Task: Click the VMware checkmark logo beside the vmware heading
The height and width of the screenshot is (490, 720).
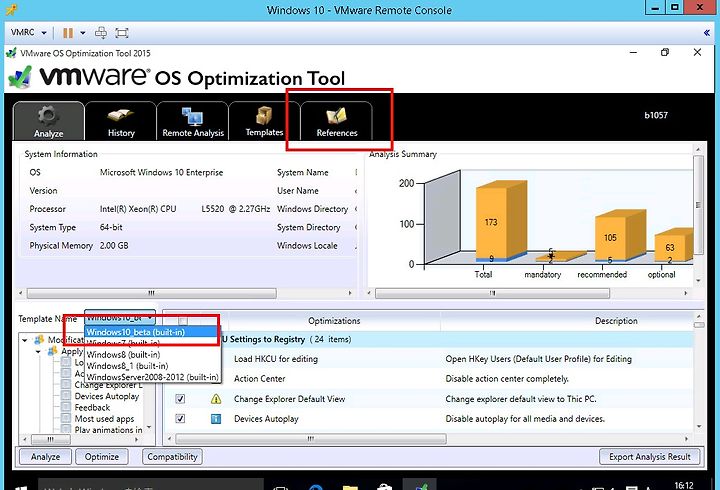Action: point(20,77)
